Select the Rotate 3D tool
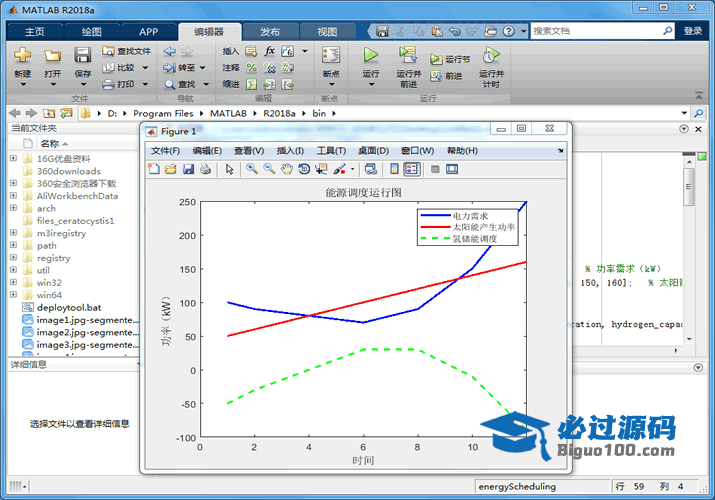 tap(304, 169)
